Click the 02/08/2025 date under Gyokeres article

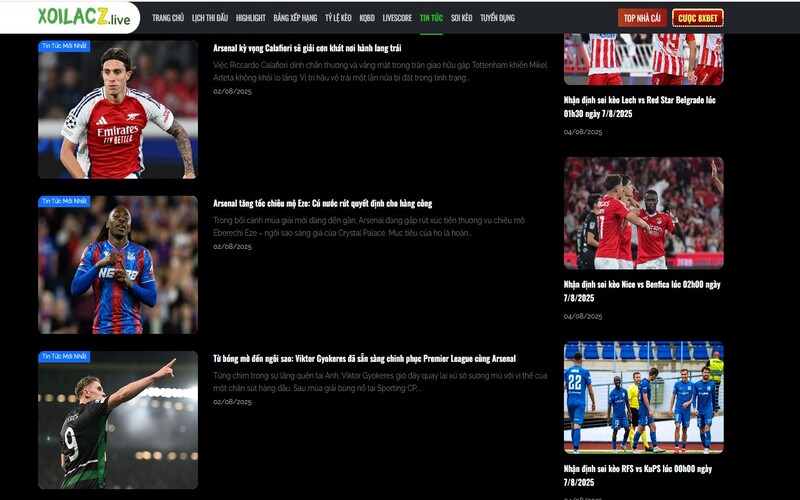point(232,402)
